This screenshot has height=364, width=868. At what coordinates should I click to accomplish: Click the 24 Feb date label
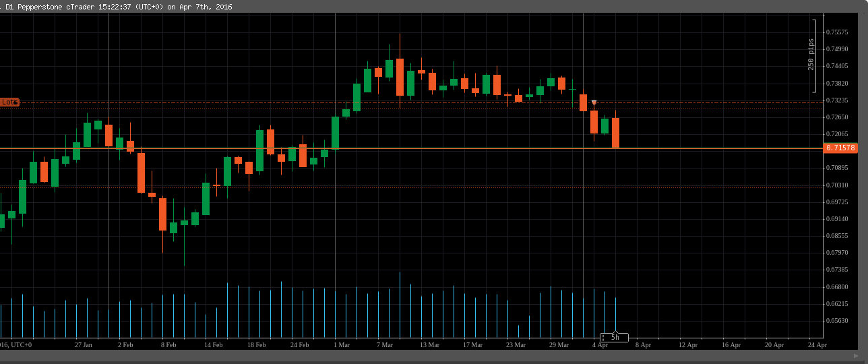(x=299, y=344)
